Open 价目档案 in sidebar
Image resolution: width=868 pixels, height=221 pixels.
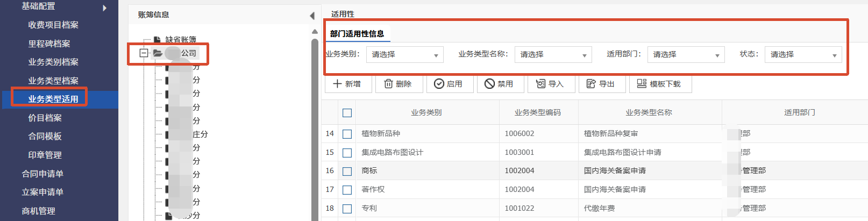click(x=45, y=118)
